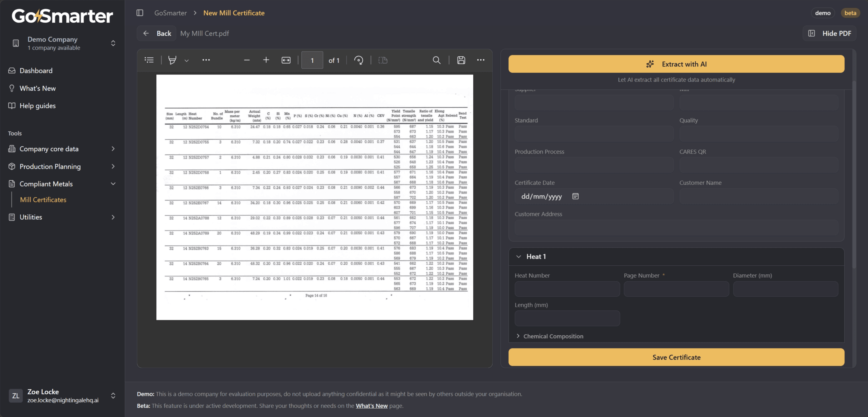Click the Compliant Metals document icon
This screenshot has width=868, height=417.
(12, 184)
